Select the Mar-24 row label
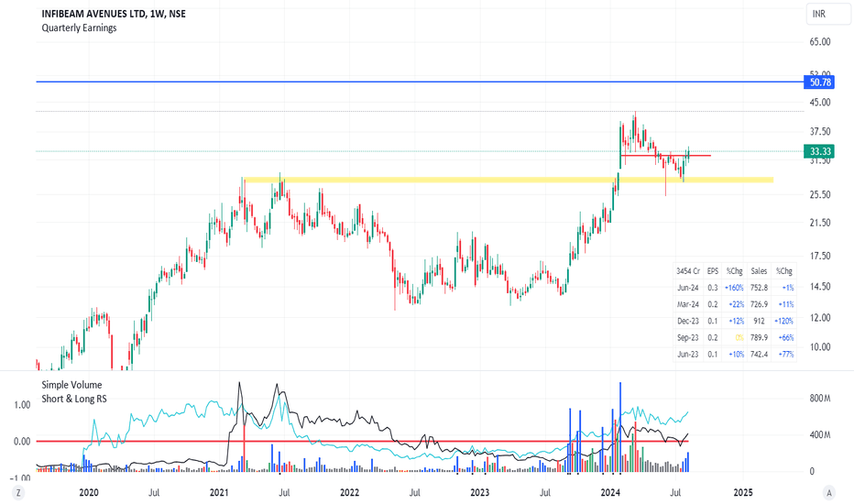 pos(688,304)
